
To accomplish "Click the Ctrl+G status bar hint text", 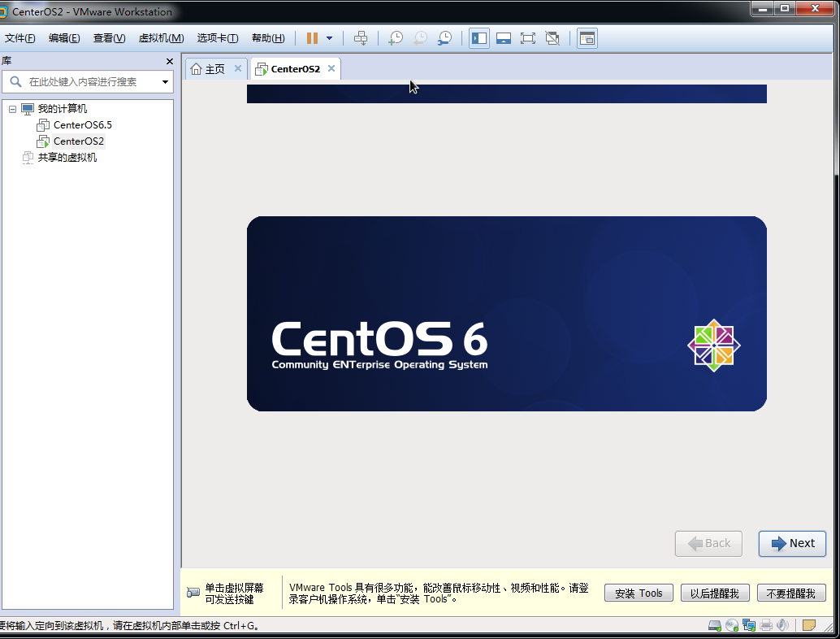I will (130, 626).
